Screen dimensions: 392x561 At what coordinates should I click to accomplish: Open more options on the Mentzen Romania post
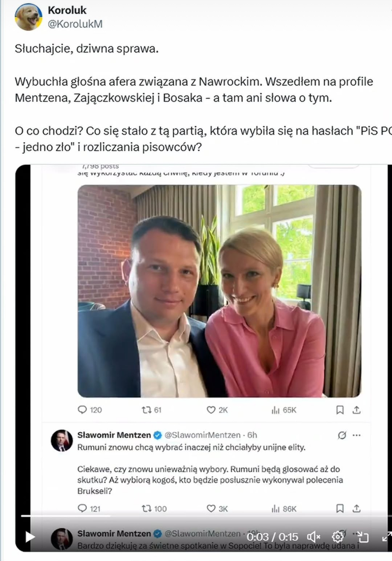point(357,435)
